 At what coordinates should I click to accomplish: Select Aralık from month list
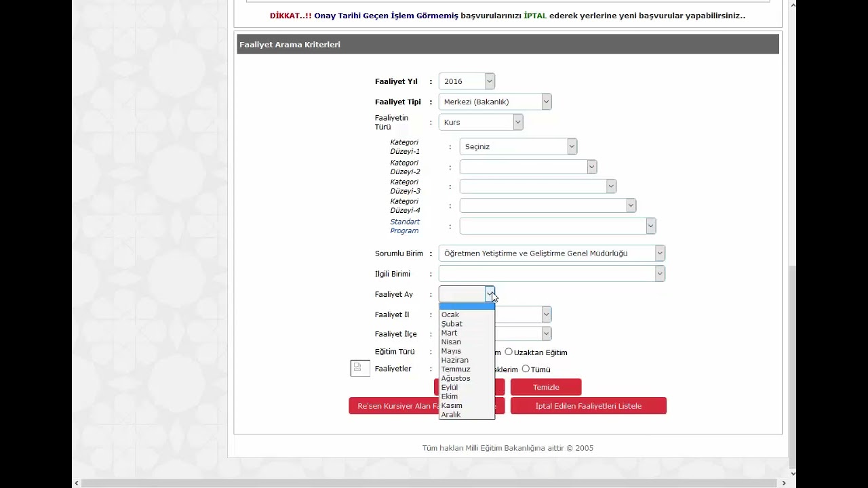pyautogui.click(x=467, y=414)
